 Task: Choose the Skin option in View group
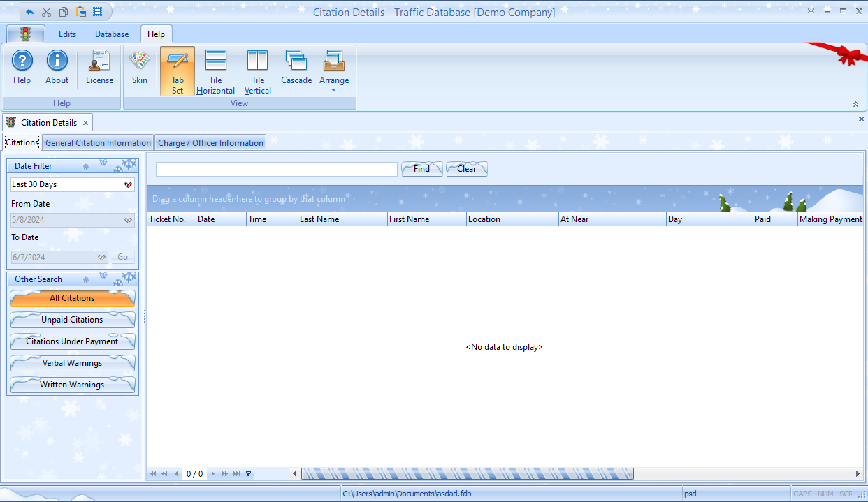click(140, 68)
